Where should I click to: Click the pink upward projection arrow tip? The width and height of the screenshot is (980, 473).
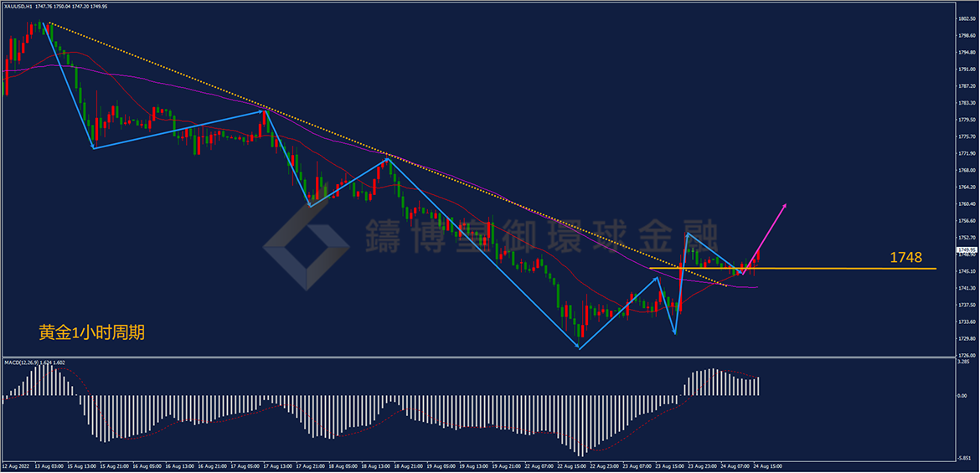(x=786, y=205)
